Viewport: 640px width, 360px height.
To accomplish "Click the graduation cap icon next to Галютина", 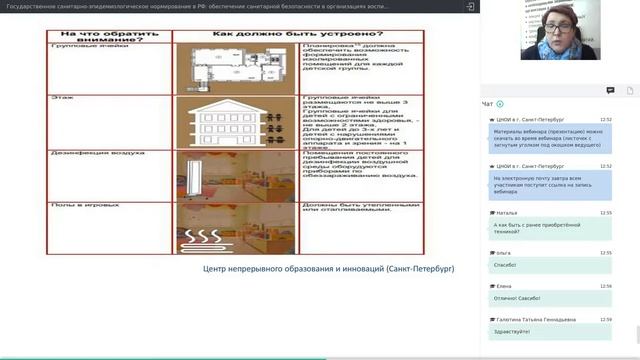I will [492, 320].
